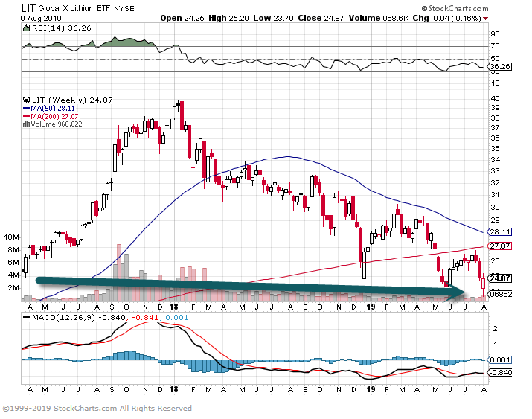Click the blue MA(50) line peak
This screenshot has width=532, height=419.
click(x=288, y=157)
